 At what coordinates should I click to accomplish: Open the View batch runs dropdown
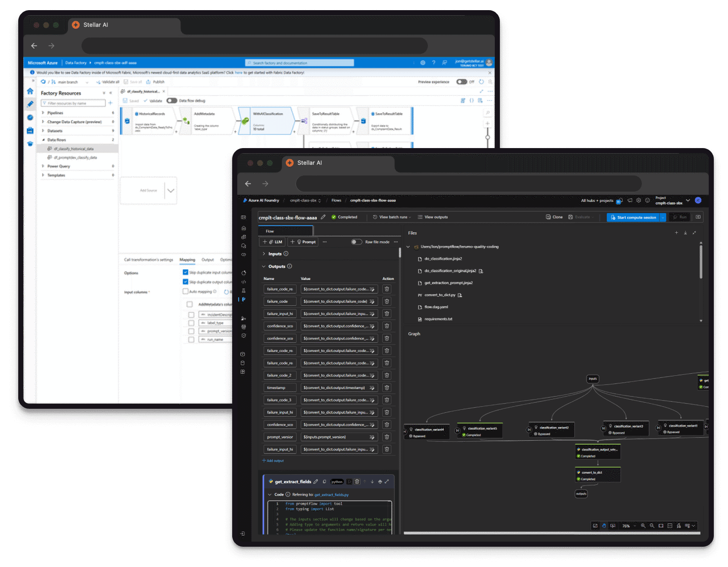392,217
